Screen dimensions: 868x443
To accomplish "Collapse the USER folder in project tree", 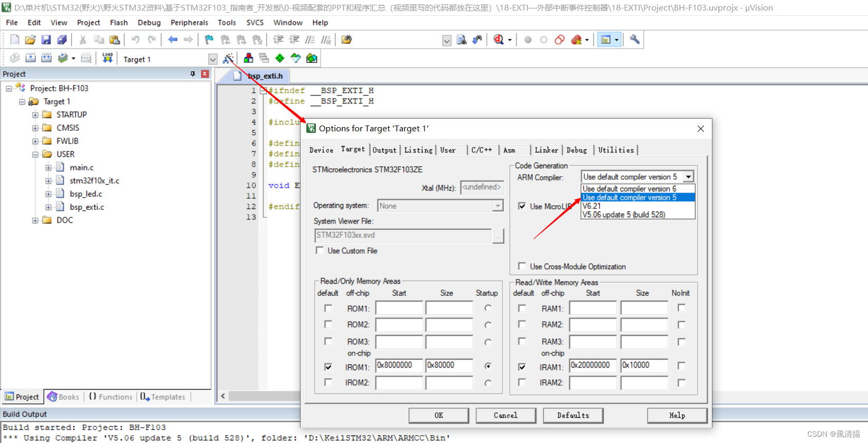I will click(35, 155).
